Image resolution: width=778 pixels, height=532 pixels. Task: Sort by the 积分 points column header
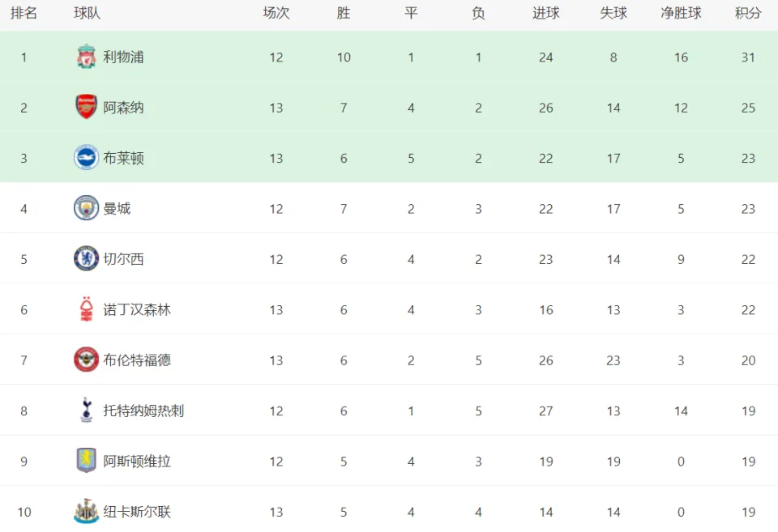coord(748,13)
